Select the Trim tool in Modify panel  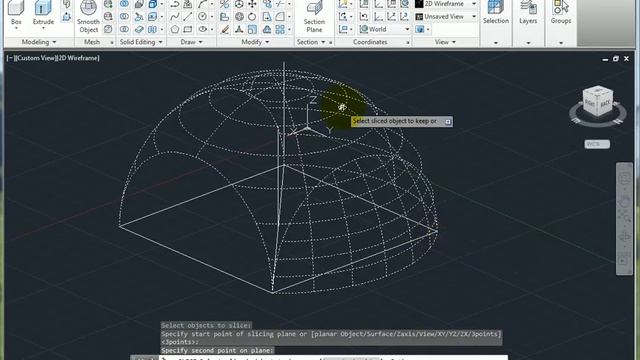pyautogui.click(x=280, y=4)
